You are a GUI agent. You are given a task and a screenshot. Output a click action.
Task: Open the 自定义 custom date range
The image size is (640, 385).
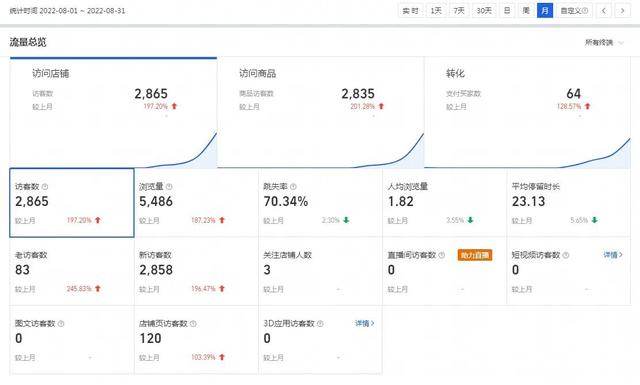[574, 11]
